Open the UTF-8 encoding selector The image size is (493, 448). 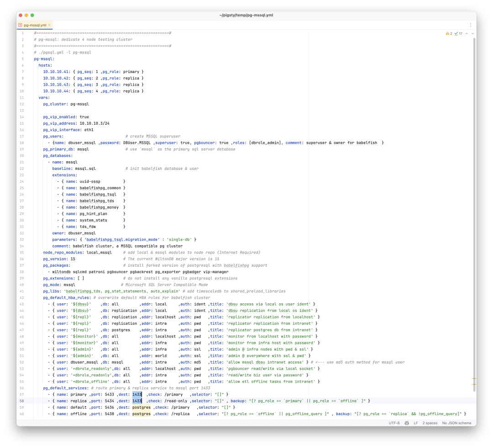point(393,423)
